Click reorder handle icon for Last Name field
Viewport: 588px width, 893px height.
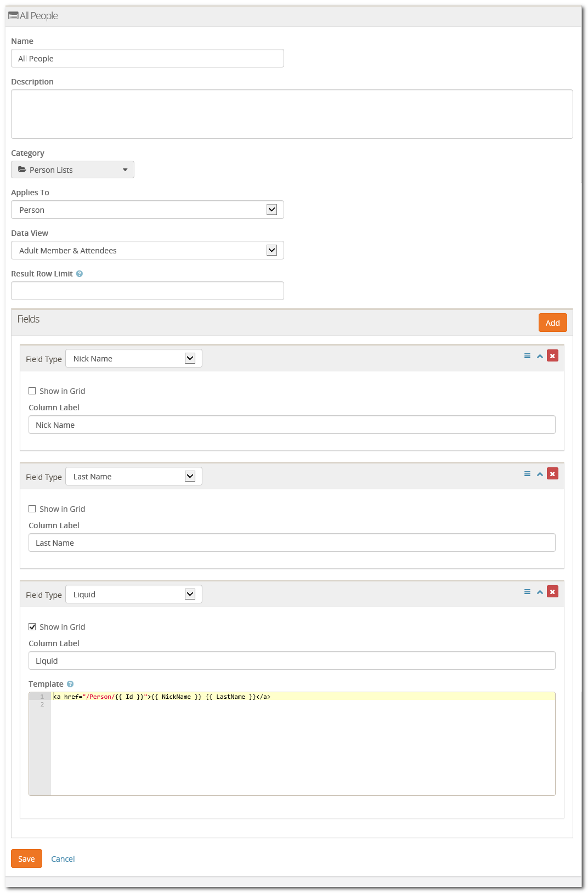[527, 474]
